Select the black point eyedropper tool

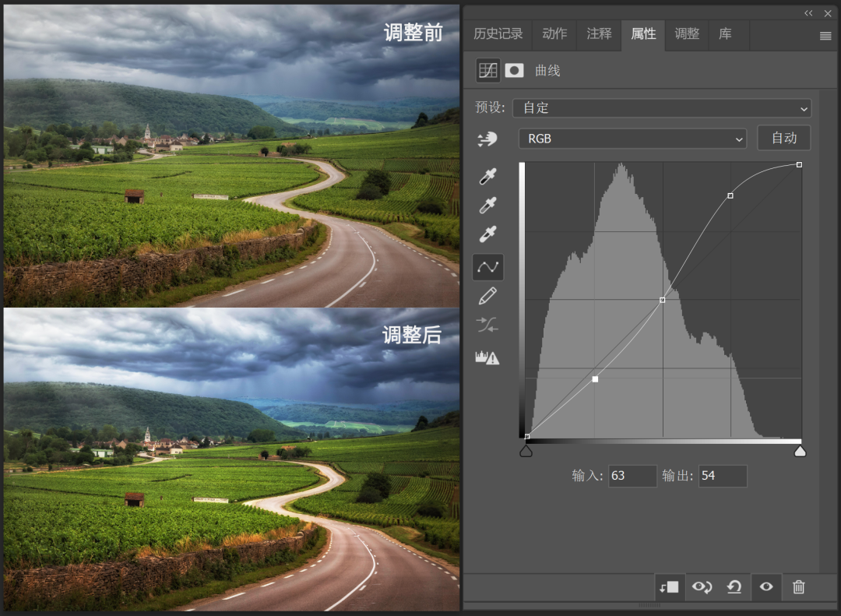click(488, 177)
